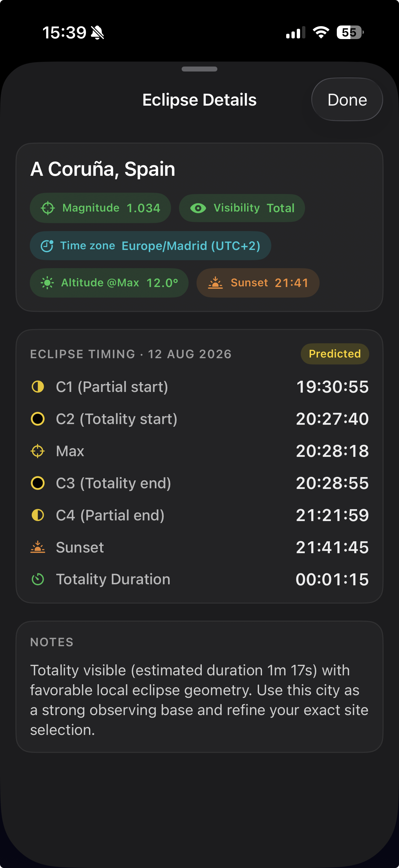Click the C1 partial start phase icon
Viewport: 399px width, 868px height.
(38, 387)
